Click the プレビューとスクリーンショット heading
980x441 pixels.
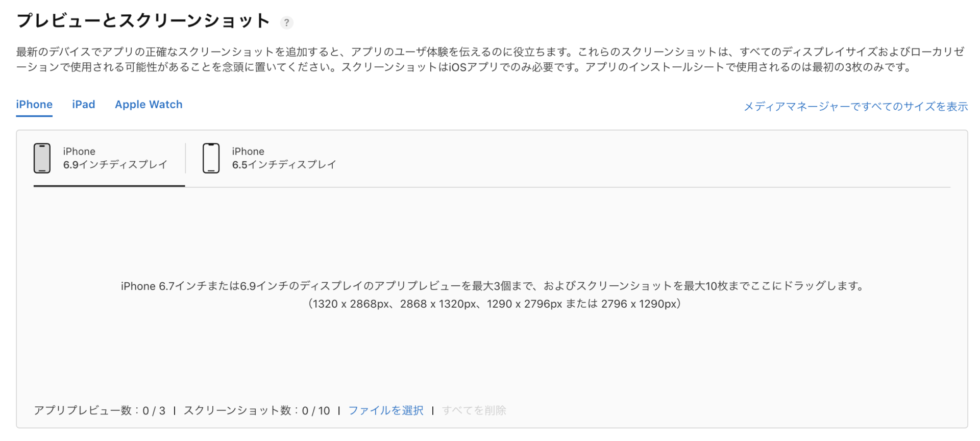(143, 21)
